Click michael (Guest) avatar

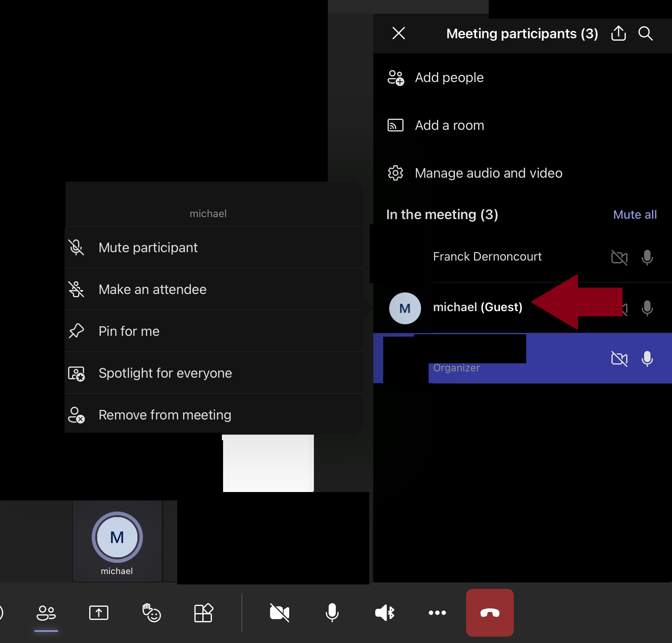click(405, 308)
